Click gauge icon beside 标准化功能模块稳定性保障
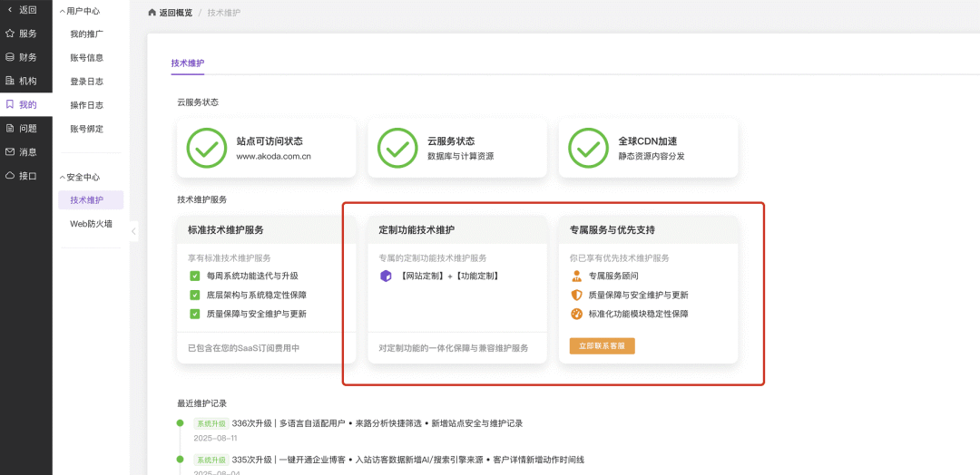This screenshot has width=980, height=475. pyautogui.click(x=576, y=314)
